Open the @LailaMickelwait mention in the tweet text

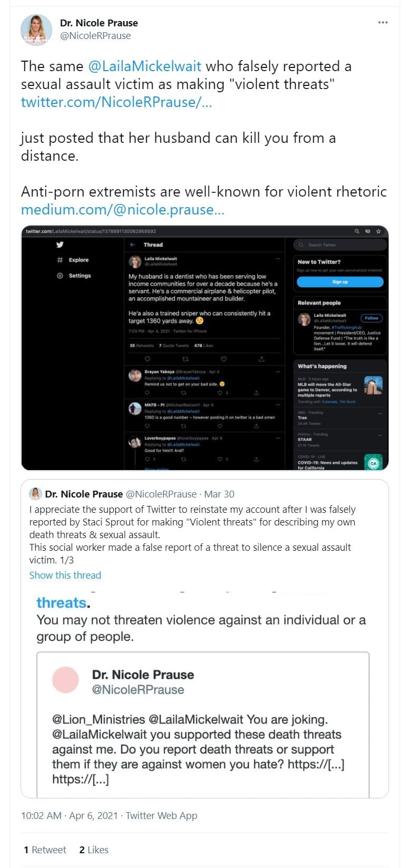tap(144, 66)
